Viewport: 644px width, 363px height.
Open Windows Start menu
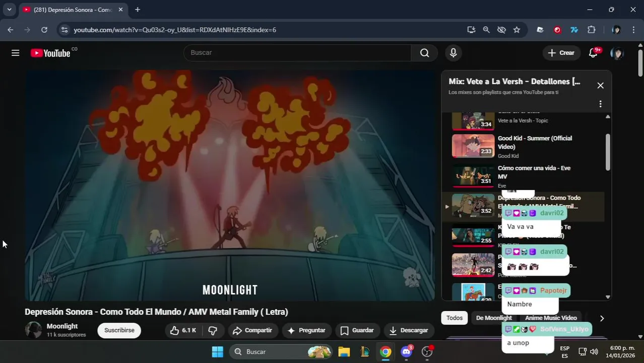(218, 352)
